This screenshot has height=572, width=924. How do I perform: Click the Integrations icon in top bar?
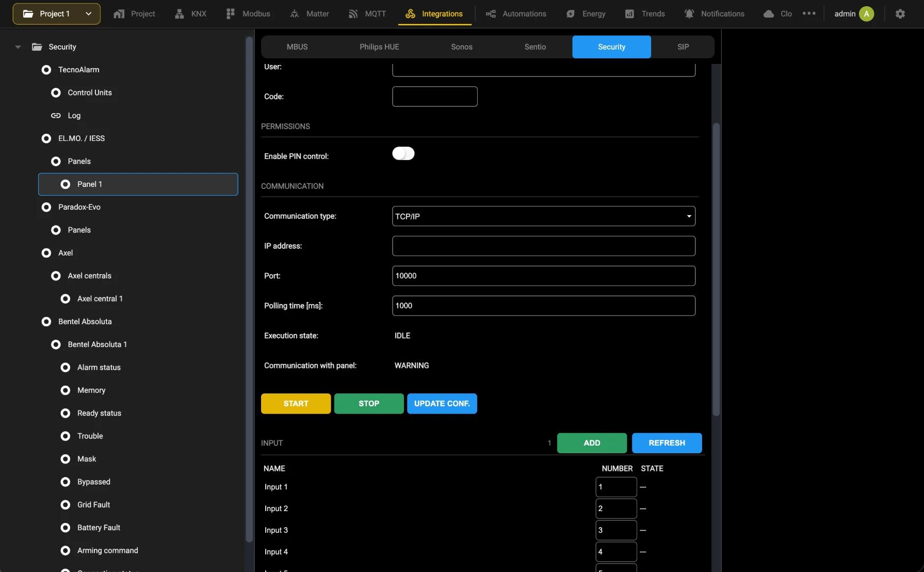(411, 14)
